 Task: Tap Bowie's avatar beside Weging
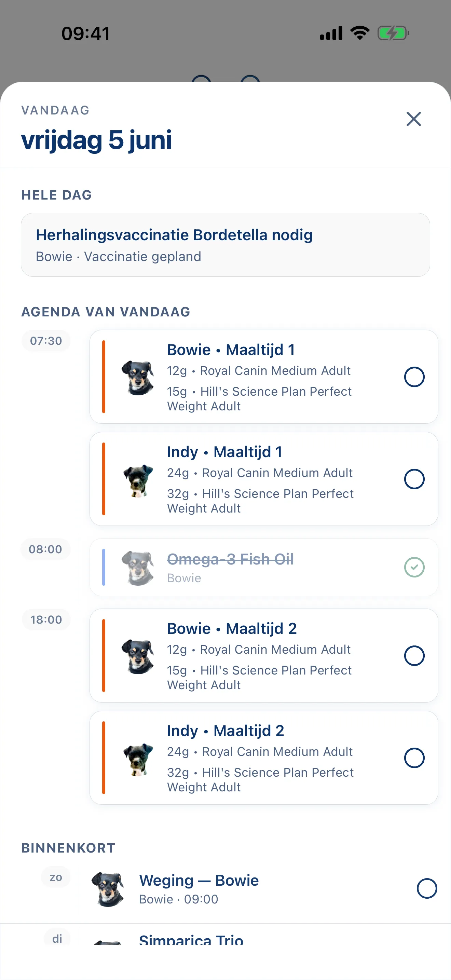[108, 889]
